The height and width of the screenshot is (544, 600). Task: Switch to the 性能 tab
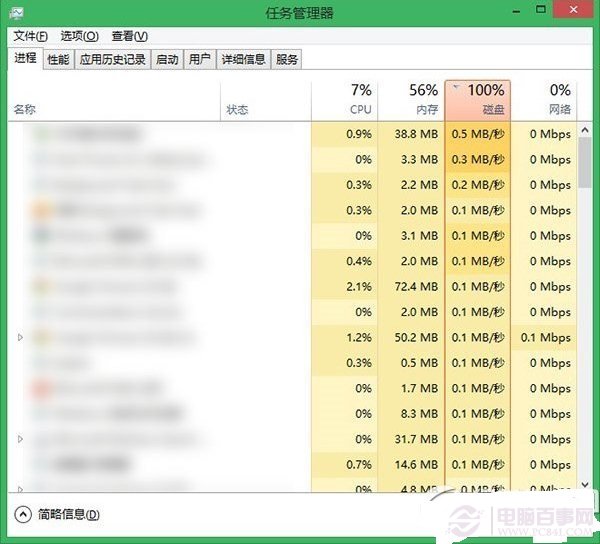[x=58, y=59]
